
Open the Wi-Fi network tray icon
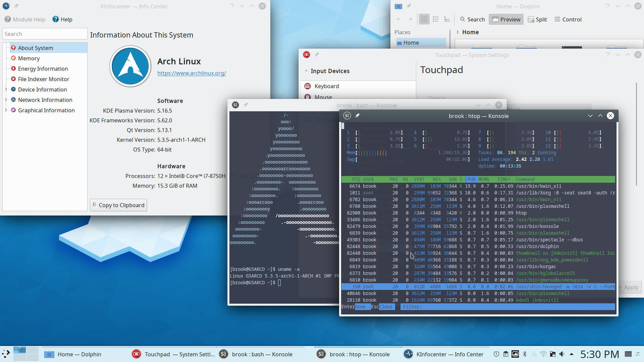543,354
